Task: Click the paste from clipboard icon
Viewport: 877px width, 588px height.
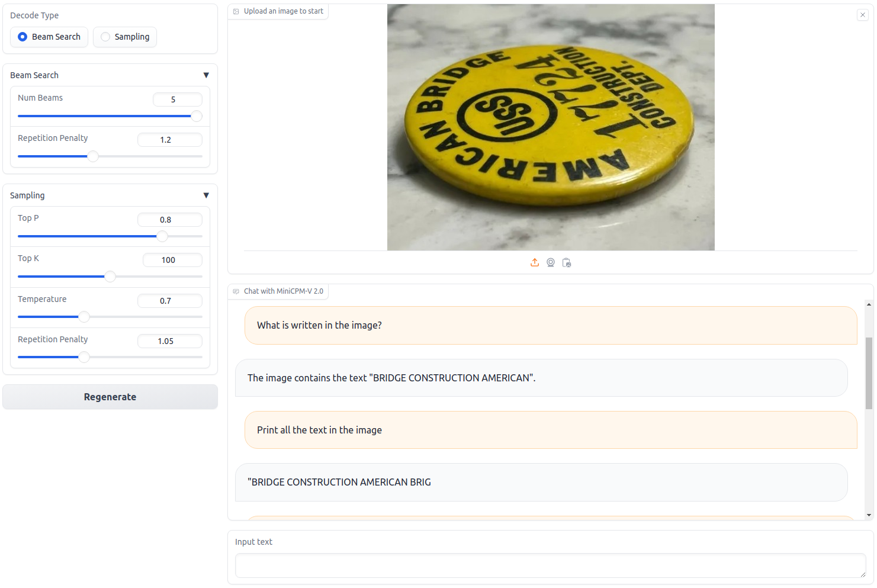Action: (567, 262)
